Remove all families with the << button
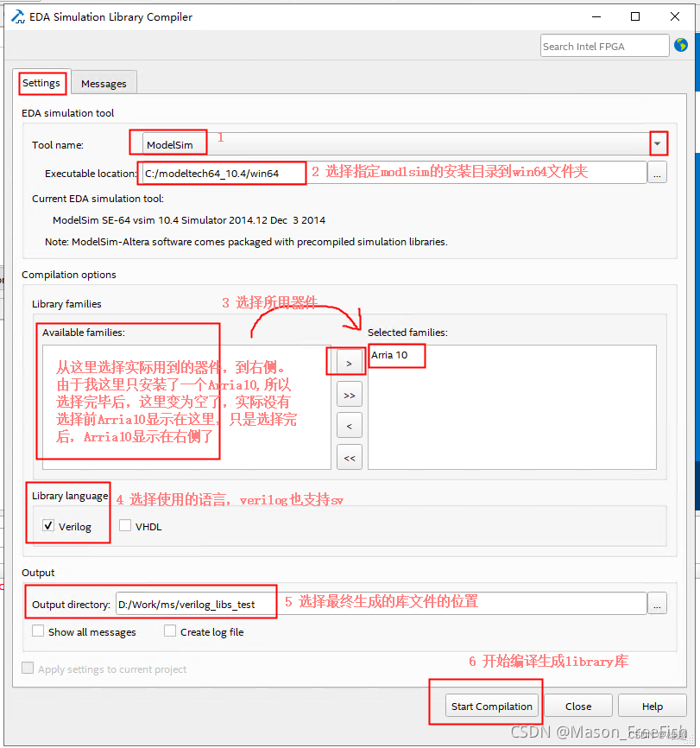This screenshot has width=700, height=748. [349, 458]
